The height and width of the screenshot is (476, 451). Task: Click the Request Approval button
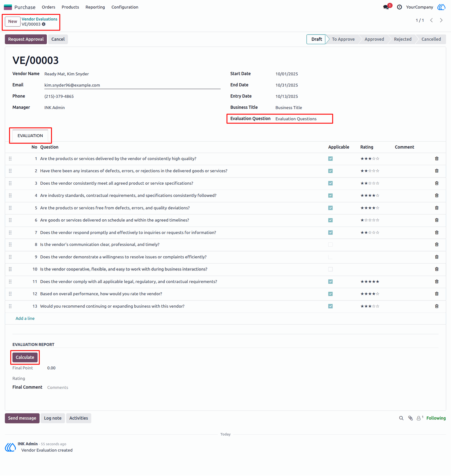tap(26, 39)
